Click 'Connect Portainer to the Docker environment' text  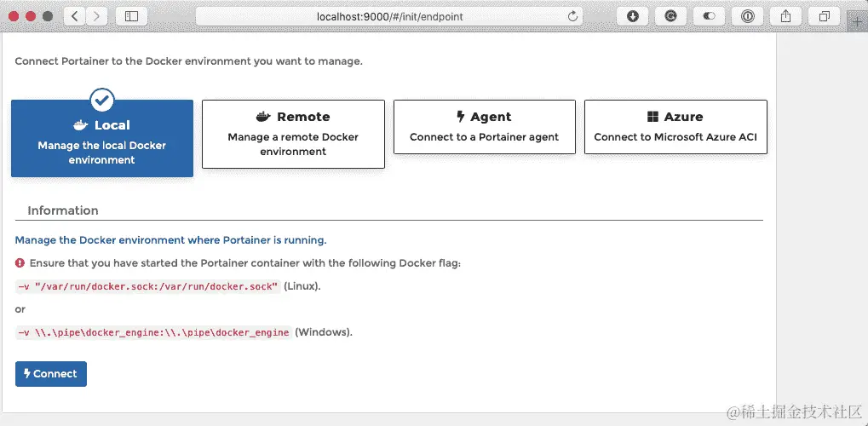tap(189, 61)
